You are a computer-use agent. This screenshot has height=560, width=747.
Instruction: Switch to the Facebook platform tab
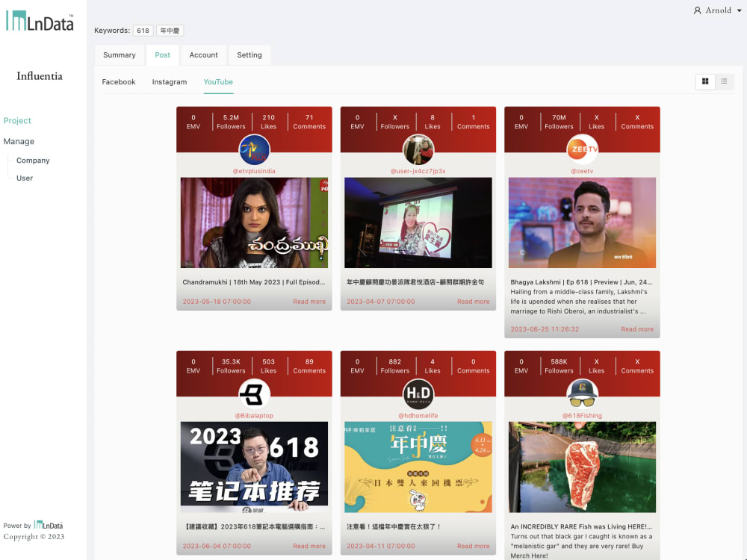coord(119,82)
